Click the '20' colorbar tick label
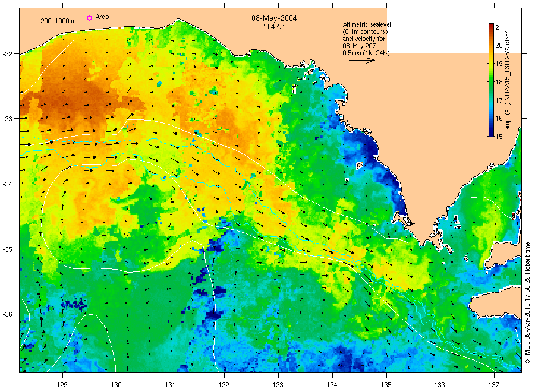Image resolution: width=535 pixels, height=392 pixels. pyautogui.click(x=499, y=45)
